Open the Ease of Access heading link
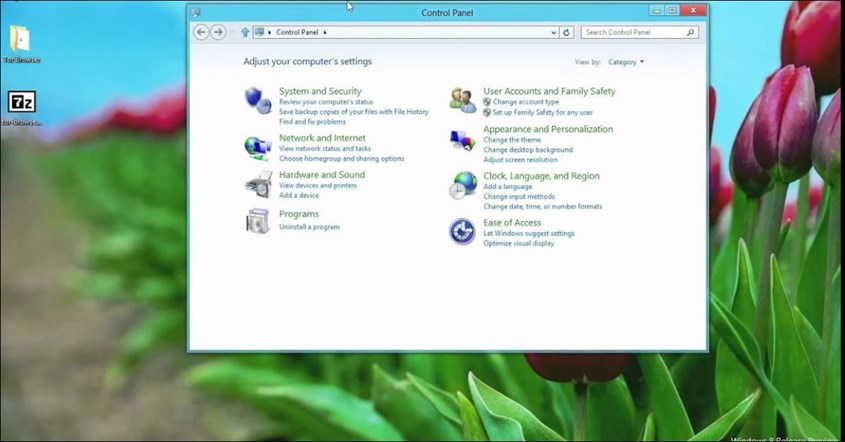This screenshot has width=845, height=442. pos(512,223)
